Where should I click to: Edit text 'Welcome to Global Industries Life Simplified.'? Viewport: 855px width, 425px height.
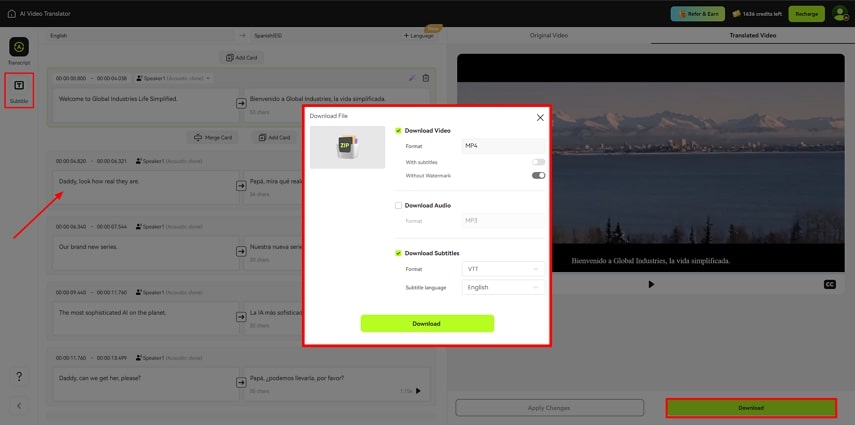(x=146, y=105)
